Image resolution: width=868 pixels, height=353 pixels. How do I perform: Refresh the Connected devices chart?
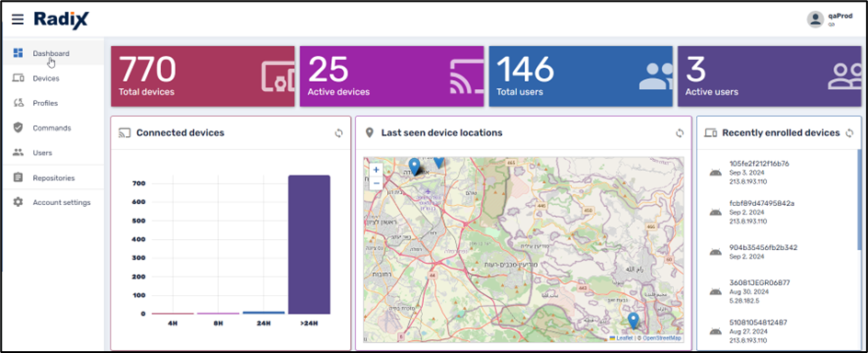(x=338, y=132)
